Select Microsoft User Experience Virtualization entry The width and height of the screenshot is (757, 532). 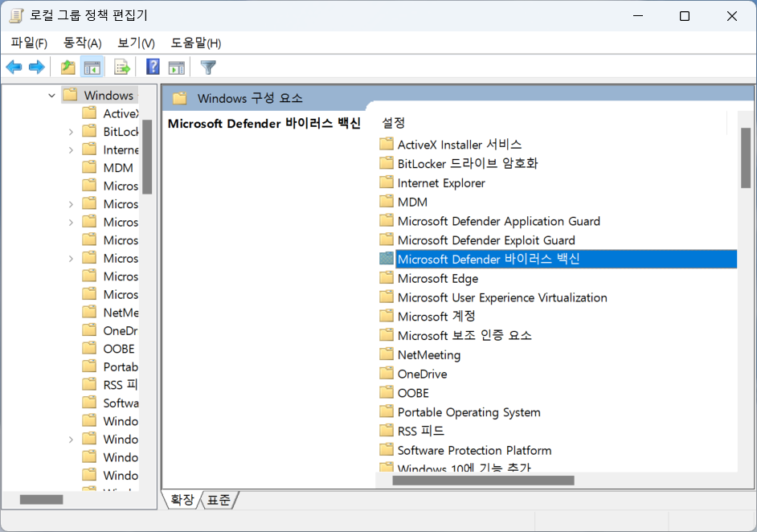tap(502, 297)
